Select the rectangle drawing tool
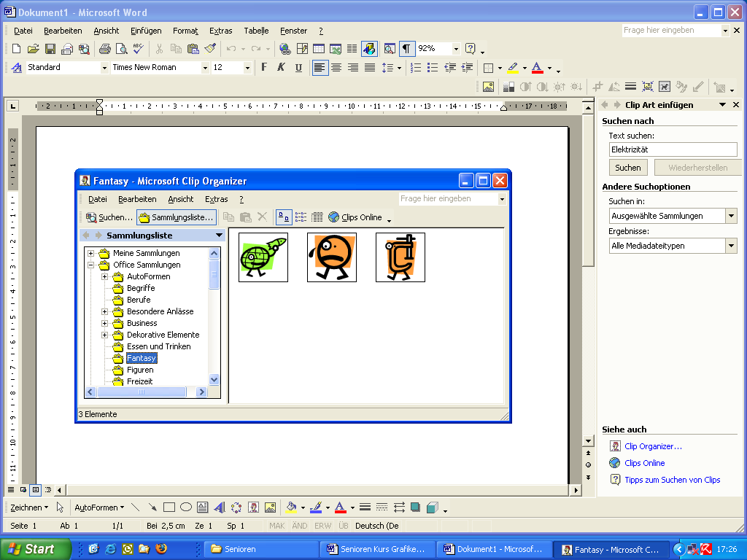747x560 pixels. tap(169, 507)
